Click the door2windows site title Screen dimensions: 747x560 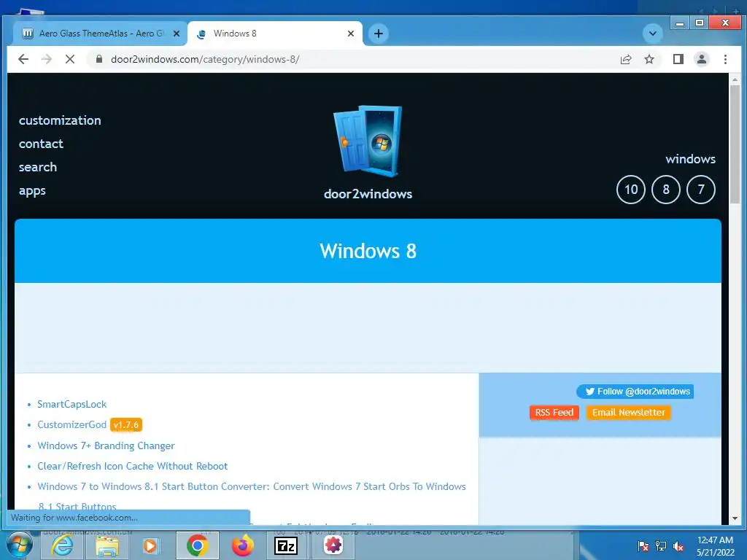pos(368,194)
